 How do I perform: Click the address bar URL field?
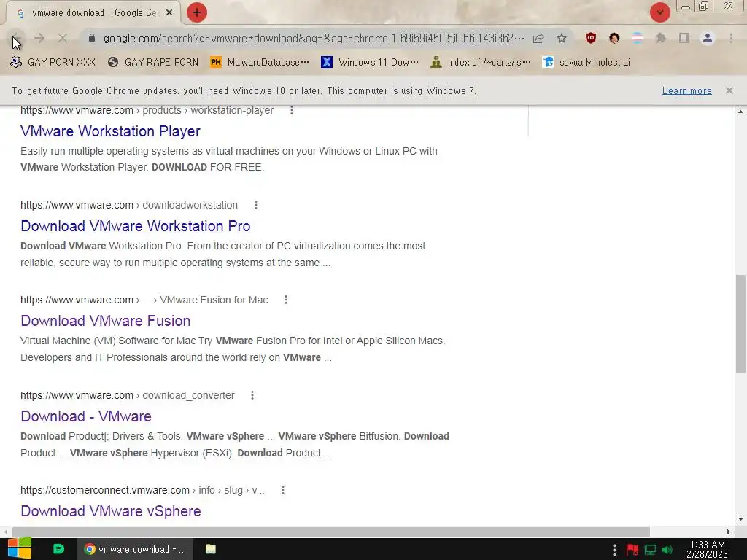(x=314, y=38)
